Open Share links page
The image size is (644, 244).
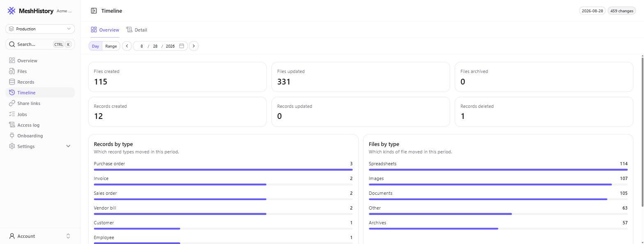click(x=40, y=103)
